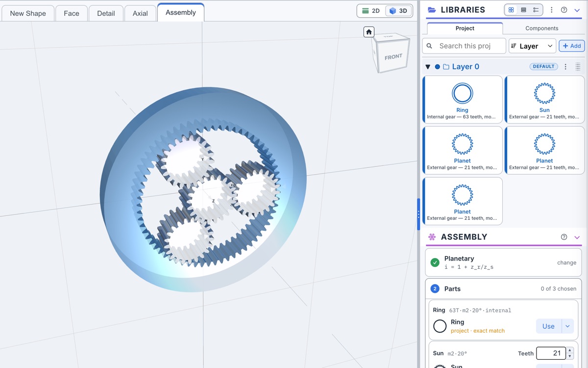Click the search magnifier icon

click(429, 46)
